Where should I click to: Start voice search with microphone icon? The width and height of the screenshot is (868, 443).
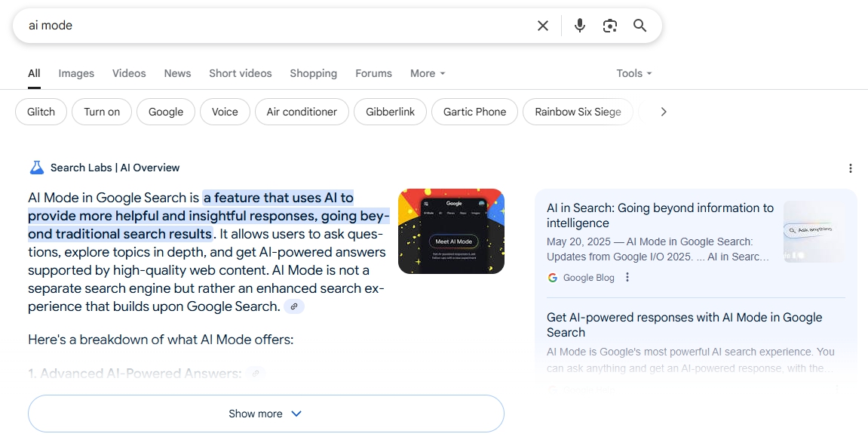(x=580, y=26)
